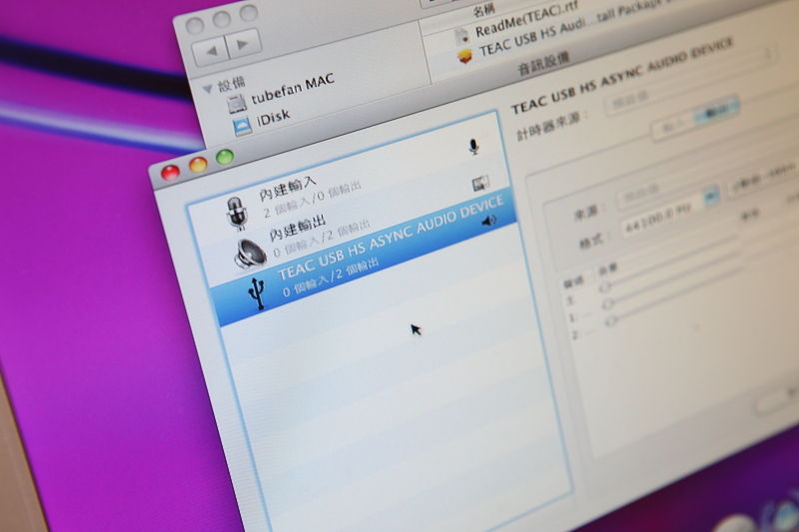Open iDisk in the Finder sidebar
This screenshot has height=532, width=799.
[x=273, y=118]
